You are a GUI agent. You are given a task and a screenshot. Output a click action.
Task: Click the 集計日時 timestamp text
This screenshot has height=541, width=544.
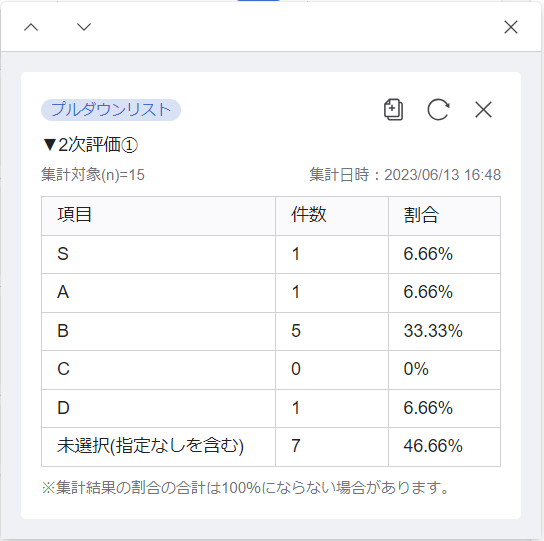click(x=405, y=175)
